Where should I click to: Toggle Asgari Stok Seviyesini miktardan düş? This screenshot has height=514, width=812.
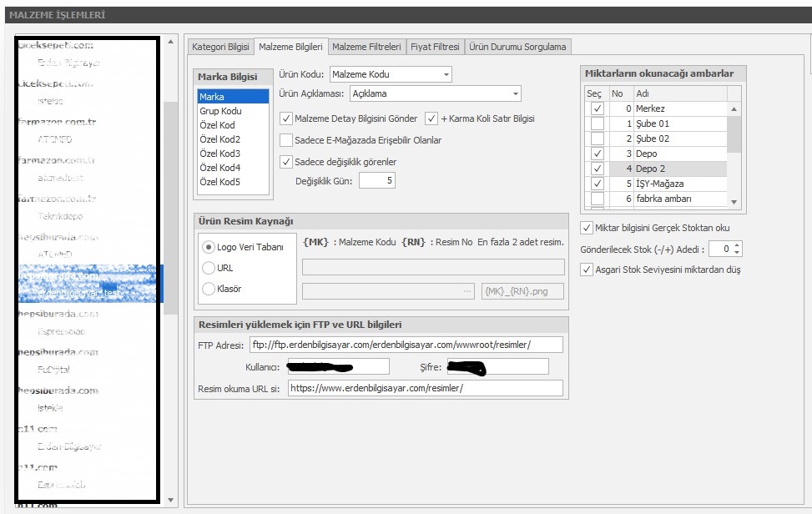(x=586, y=270)
